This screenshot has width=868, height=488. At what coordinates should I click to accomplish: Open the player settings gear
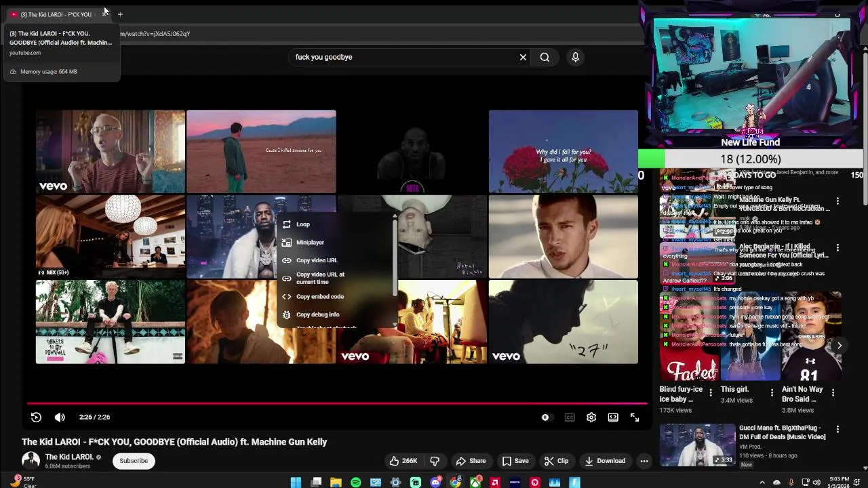coord(591,418)
